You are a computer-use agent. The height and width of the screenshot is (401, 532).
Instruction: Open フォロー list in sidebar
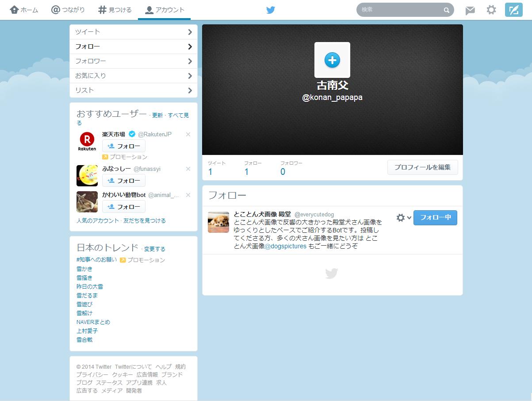click(134, 46)
